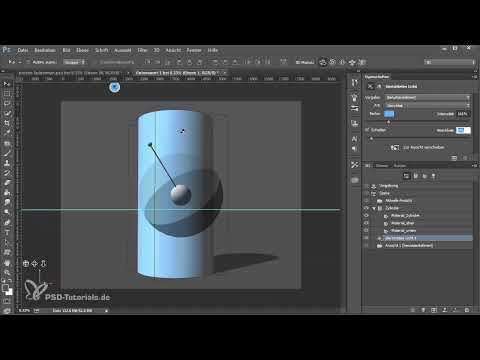Open the Eigenschaften panel flyout menu

click(x=474, y=77)
